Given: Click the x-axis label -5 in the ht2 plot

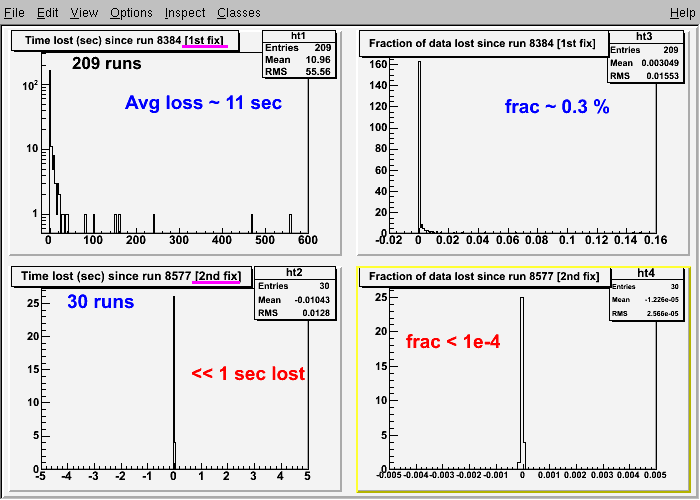Looking at the screenshot, I should (x=41, y=476).
